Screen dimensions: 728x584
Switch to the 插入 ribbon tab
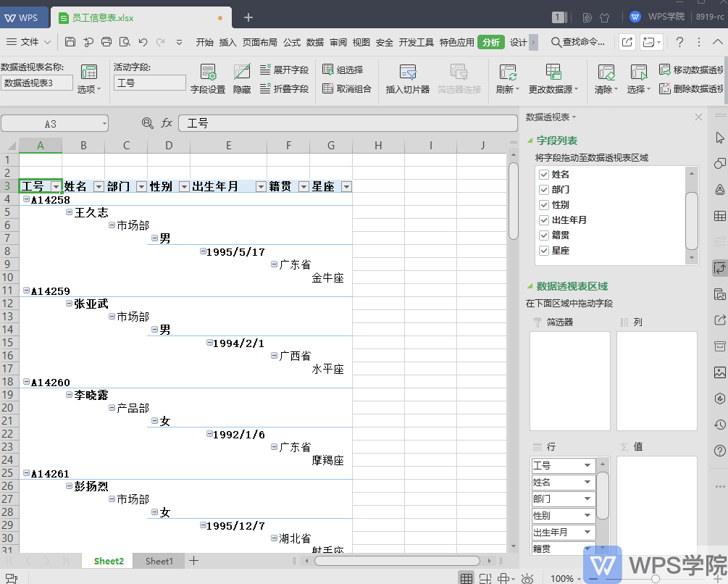pos(227,42)
